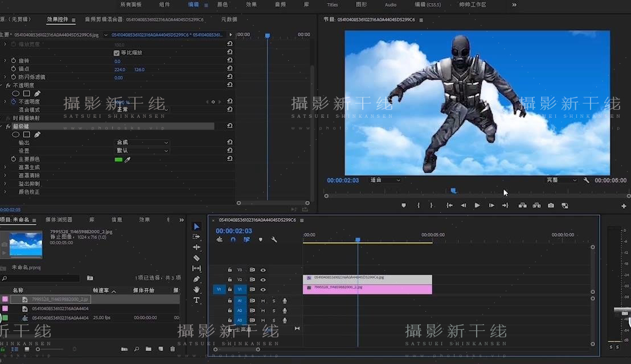Click New Item in project panel
Viewport: 631px width, 364px height.
[161, 349]
